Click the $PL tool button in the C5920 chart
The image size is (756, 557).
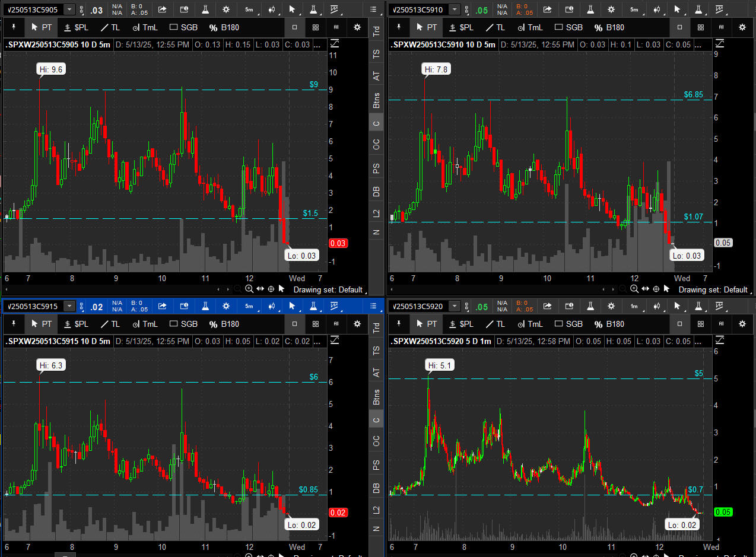461,324
